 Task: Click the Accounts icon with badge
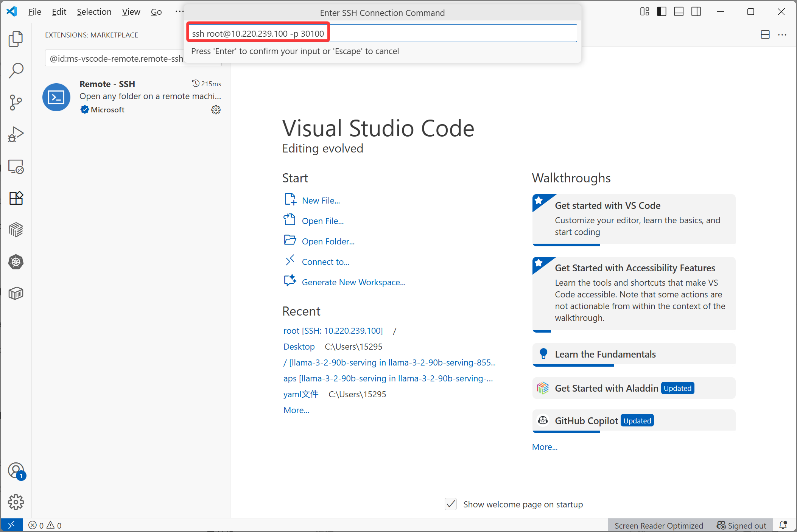click(16, 471)
